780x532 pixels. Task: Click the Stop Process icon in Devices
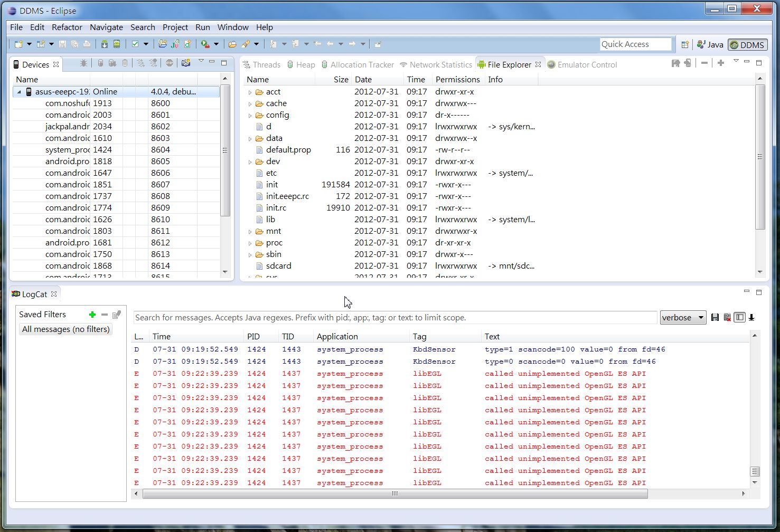(x=170, y=63)
